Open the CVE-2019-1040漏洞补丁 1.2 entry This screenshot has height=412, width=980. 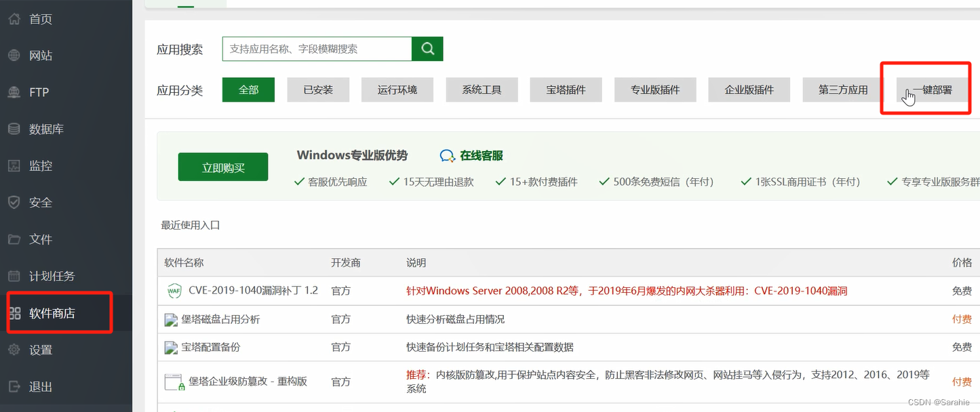253,291
